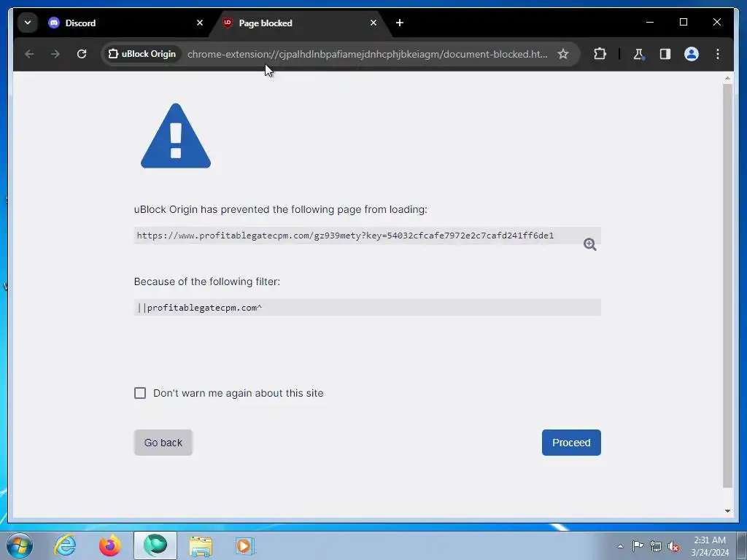Image resolution: width=747 pixels, height=560 pixels.
Task: Click the blocked profitablegatecpm URL text
Action: coord(345,236)
